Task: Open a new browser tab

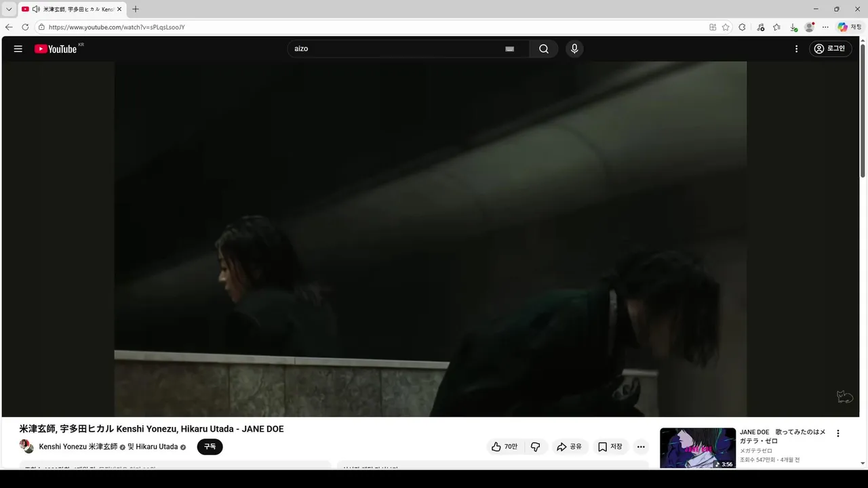Action: [x=136, y=9]
